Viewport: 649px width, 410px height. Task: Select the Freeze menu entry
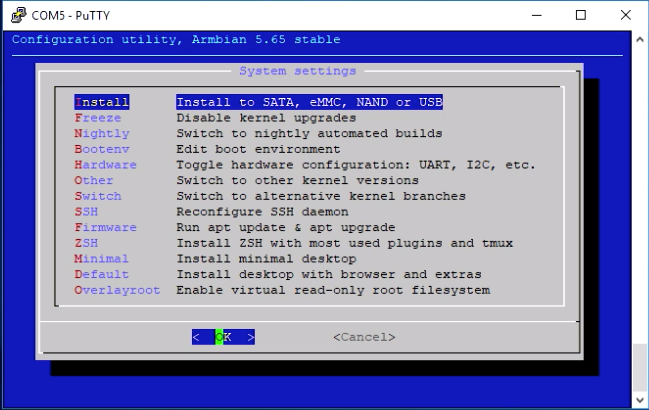[98, 118]
